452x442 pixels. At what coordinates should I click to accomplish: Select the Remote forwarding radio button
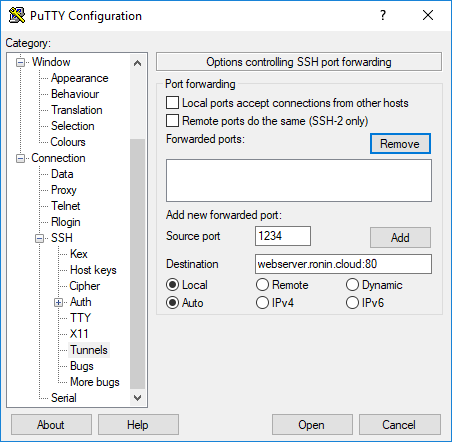point(262,285)
